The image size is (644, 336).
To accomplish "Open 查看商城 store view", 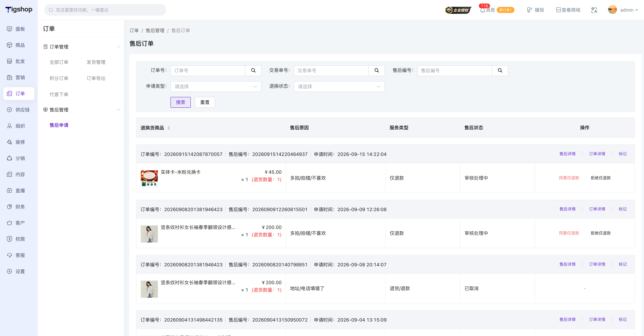I will [568, 10].
